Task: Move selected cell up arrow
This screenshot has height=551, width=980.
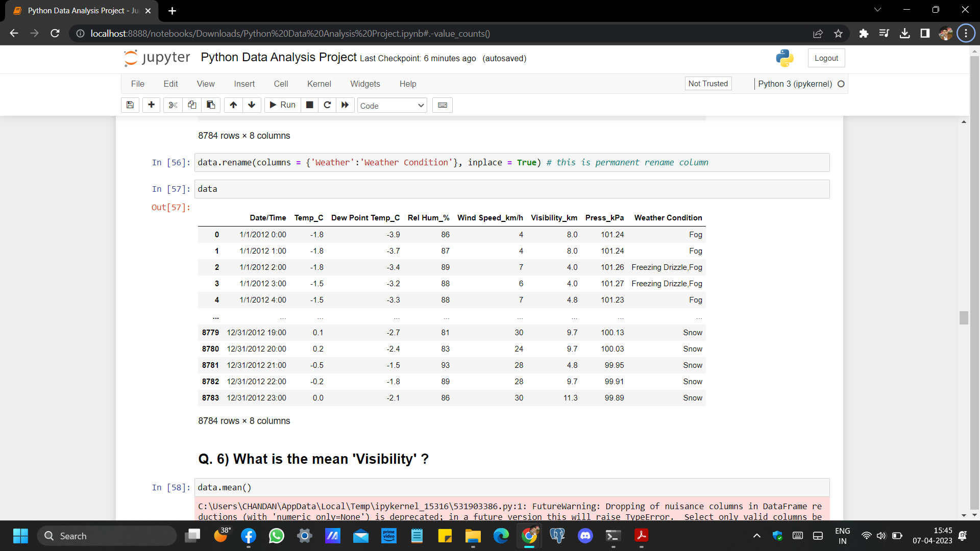Action: click(x=233, y=105)
